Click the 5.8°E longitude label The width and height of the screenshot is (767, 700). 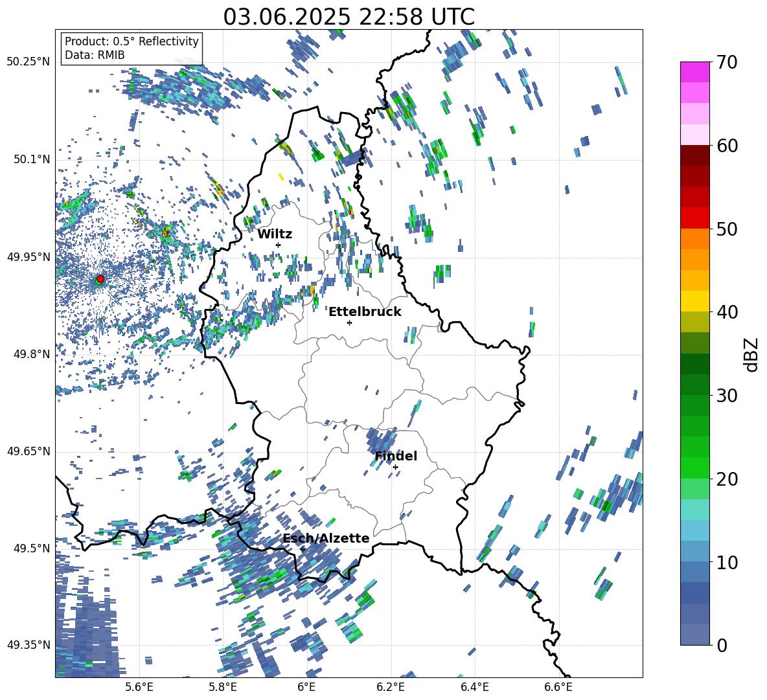[223, 687]
